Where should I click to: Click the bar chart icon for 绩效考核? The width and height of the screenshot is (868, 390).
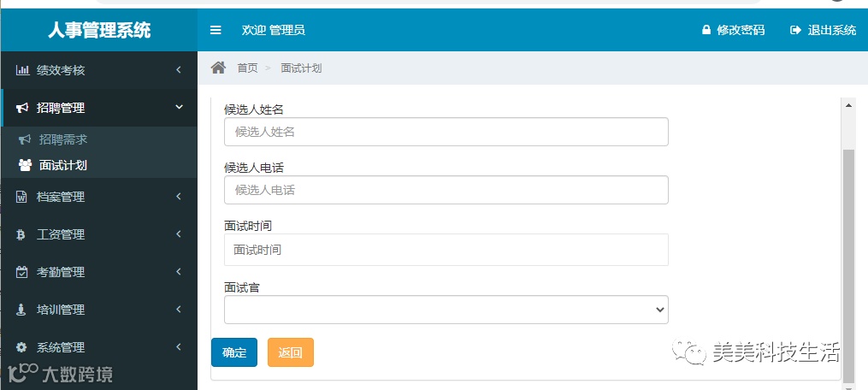click(22, 70)
